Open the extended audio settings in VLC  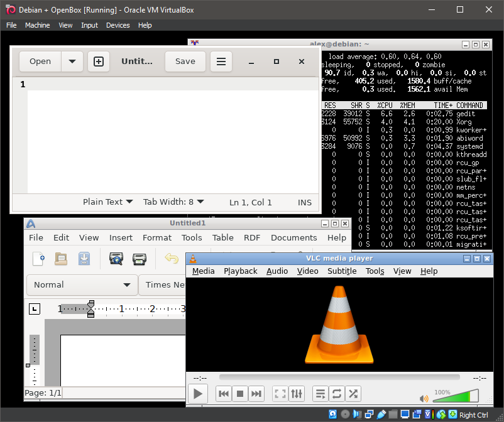tap(295, 394)
